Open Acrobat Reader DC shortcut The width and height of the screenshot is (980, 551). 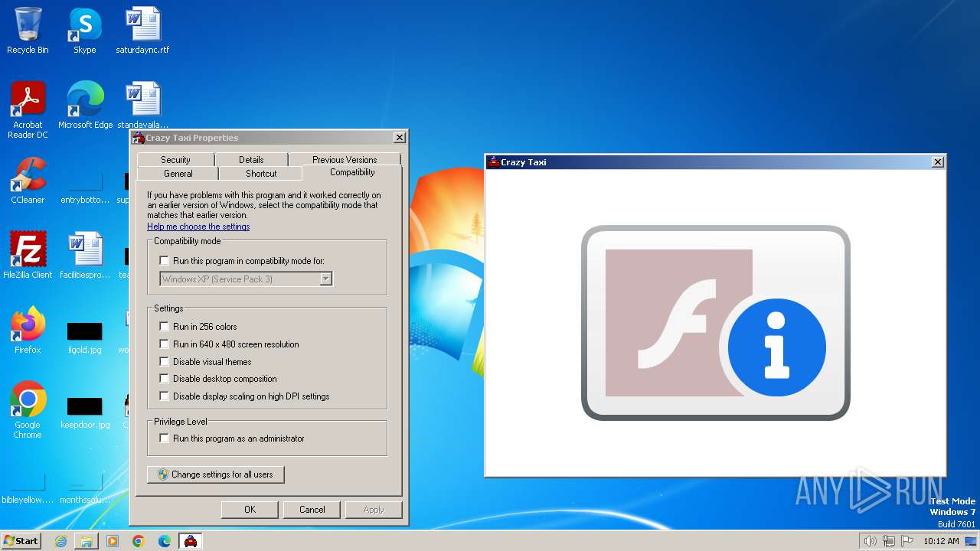click(x=28, y=110)
